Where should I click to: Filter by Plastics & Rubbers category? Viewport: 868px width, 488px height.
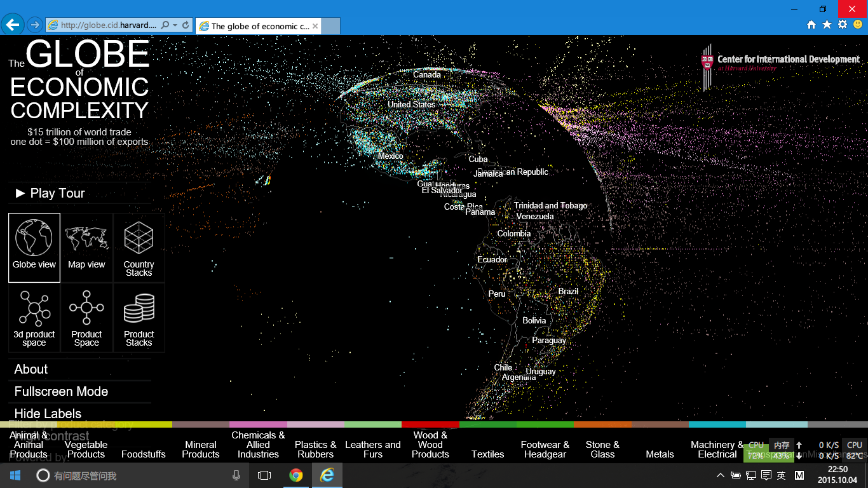coord(316,449)
